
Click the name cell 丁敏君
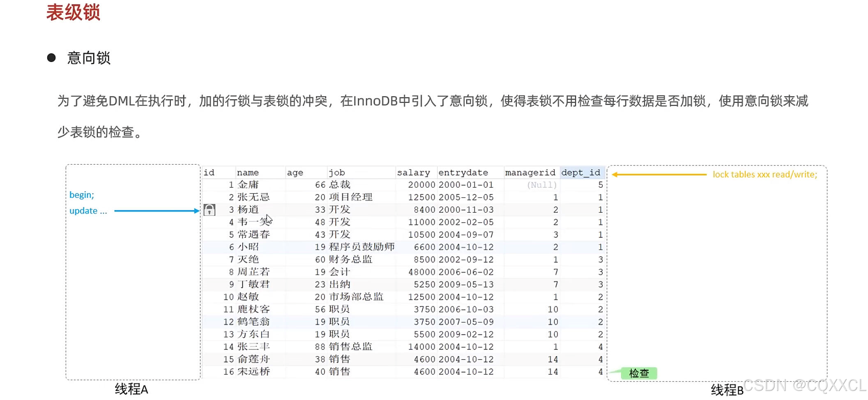pos(253,284)
